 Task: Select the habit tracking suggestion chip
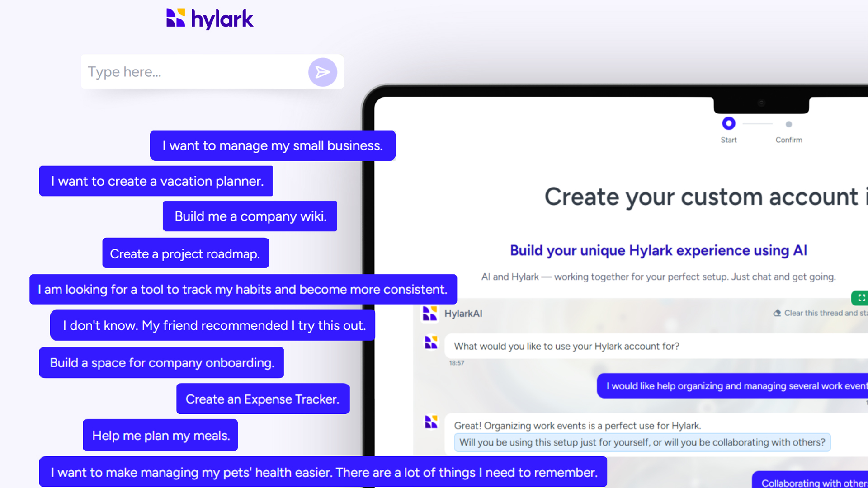pyautogui.click(x=243, y=290)
